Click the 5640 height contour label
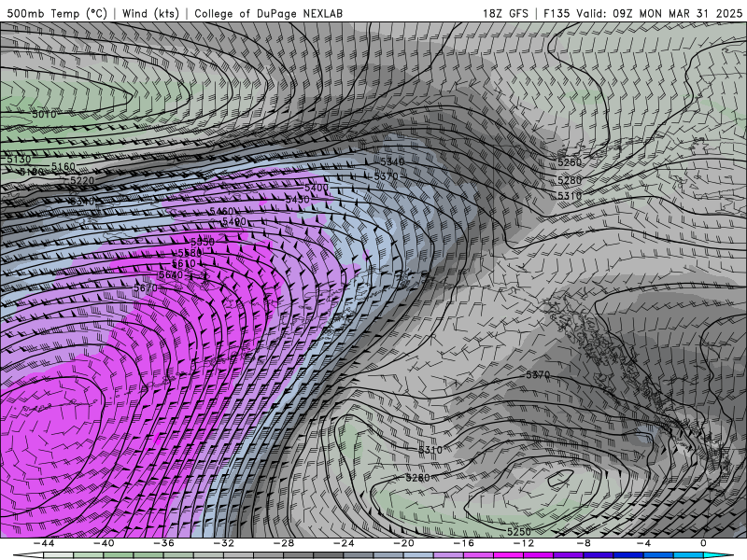The height and width of the screenshot is (560, 747). [x=171, y=274]
